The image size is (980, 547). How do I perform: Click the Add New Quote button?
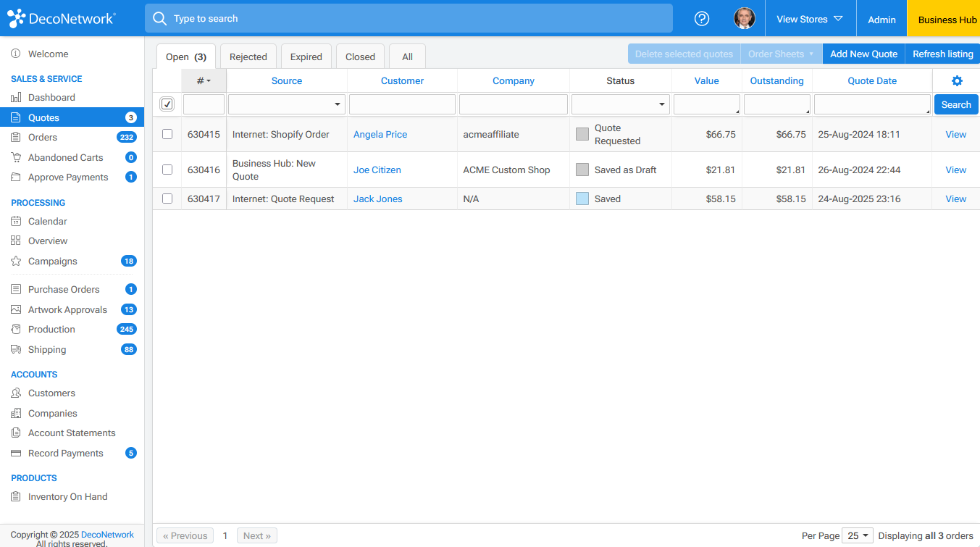[863, 54]
